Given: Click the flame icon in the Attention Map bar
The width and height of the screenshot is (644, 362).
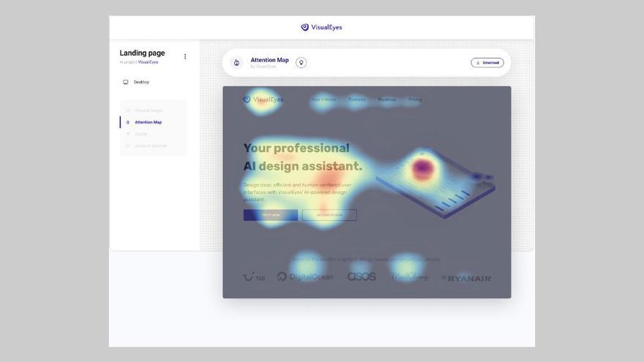Looking at the screenshot, I should (236, 62).
